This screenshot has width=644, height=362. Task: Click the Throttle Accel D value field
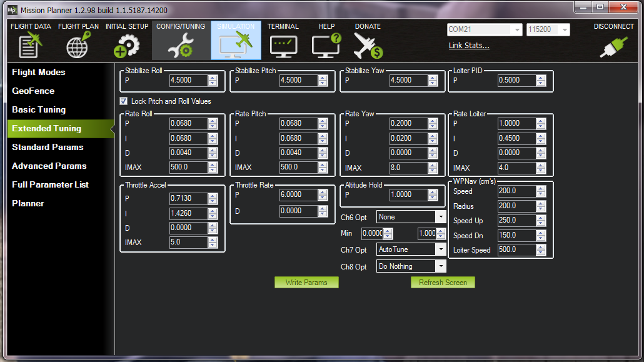coord(189,228)
